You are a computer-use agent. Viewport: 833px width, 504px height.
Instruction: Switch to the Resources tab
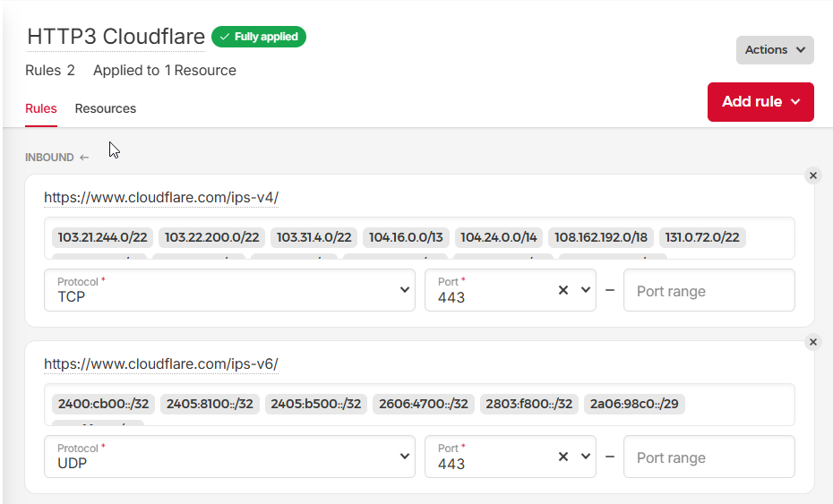pos(105,109)
